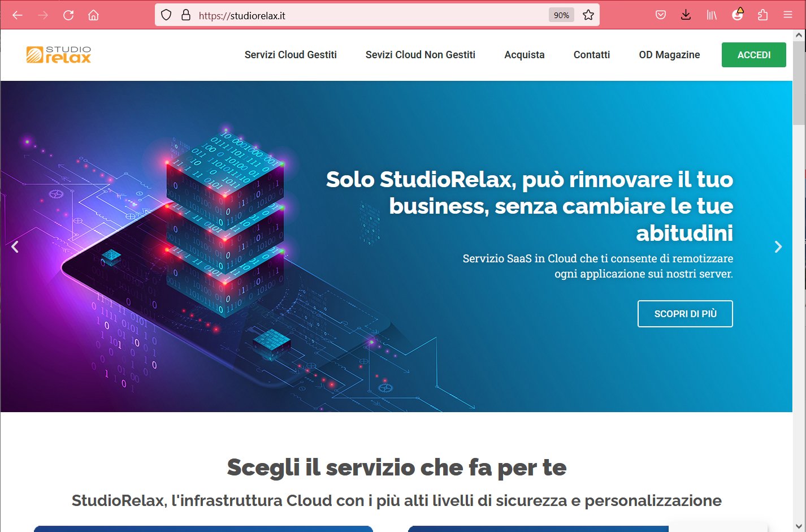The width and height of the screenshot is (806, 532).
Task: Open the extensions puzzle piece icon
Action: tap(763, 15)
